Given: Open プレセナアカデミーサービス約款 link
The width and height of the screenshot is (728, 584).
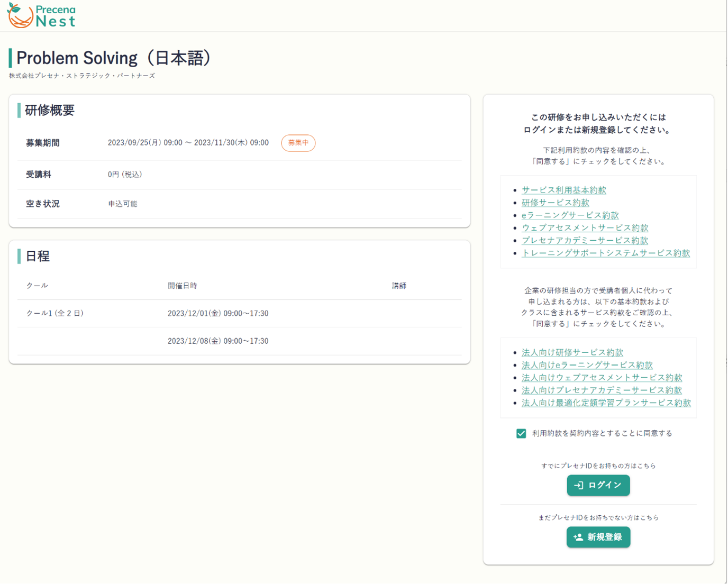Looking at the screenshot, I should pos(585,241).
